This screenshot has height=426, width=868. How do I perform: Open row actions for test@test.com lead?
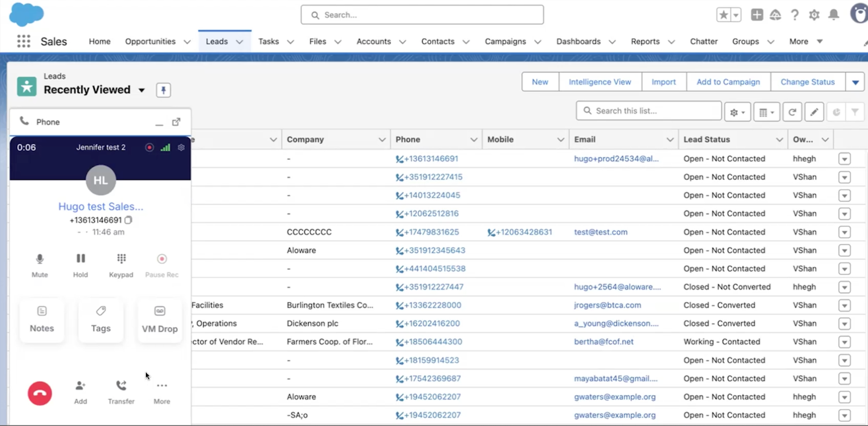click(844, 232)
